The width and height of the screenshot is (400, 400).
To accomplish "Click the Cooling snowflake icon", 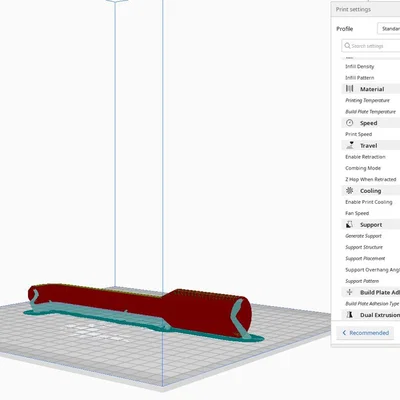I will (349, 190).
